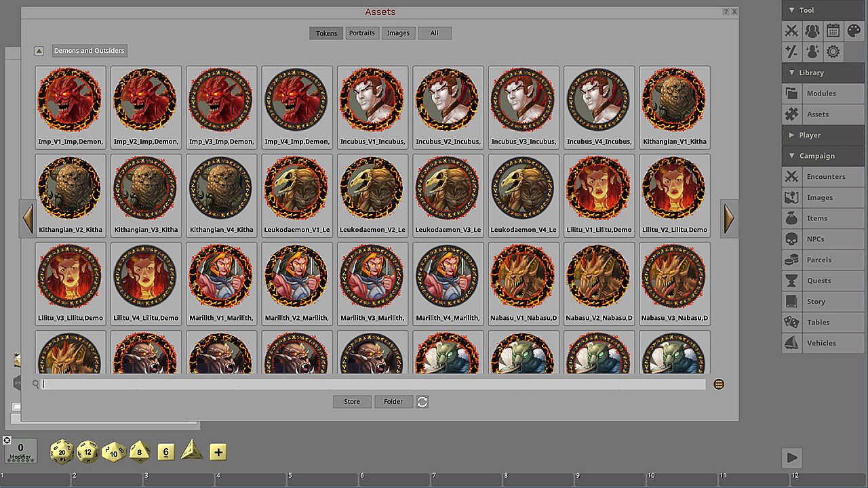The width and height of the screenshot is (868, 488).
Task: Click the Store button
Action: point(352,402)
